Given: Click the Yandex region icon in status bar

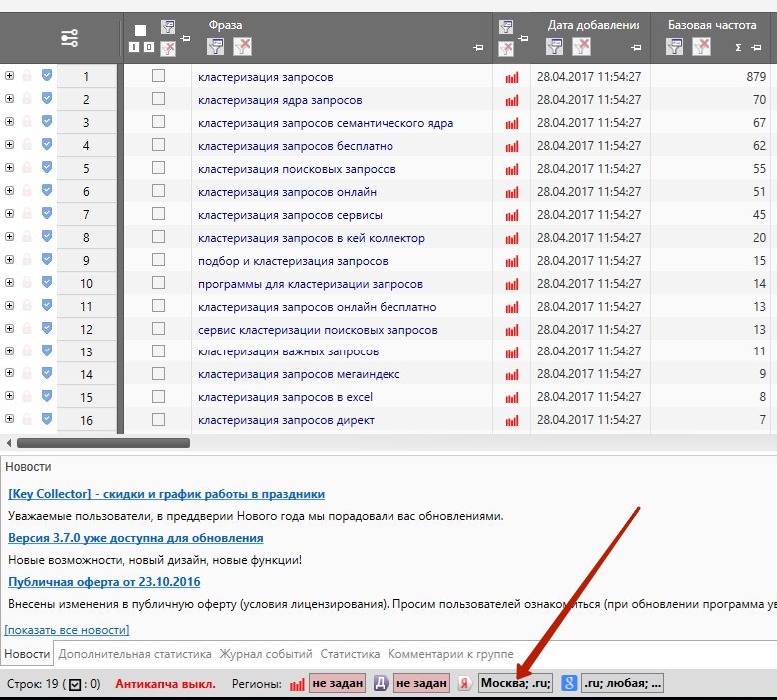Looking at the screenshot, I should coord(464,684).
